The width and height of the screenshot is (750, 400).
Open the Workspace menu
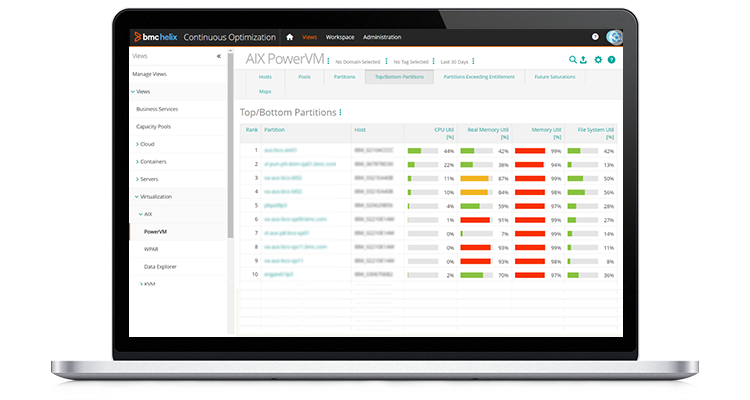pyautogui.click(x=340, y=37)
